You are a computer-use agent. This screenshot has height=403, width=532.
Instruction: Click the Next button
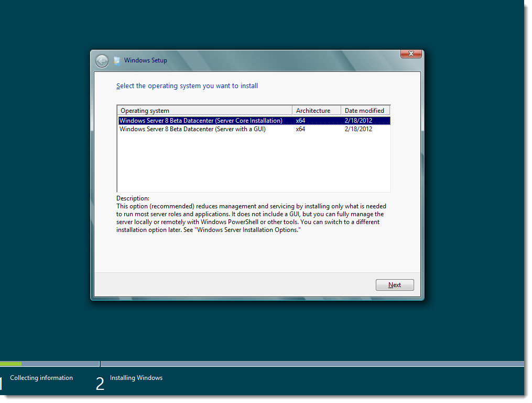click(x=395, y=284)
